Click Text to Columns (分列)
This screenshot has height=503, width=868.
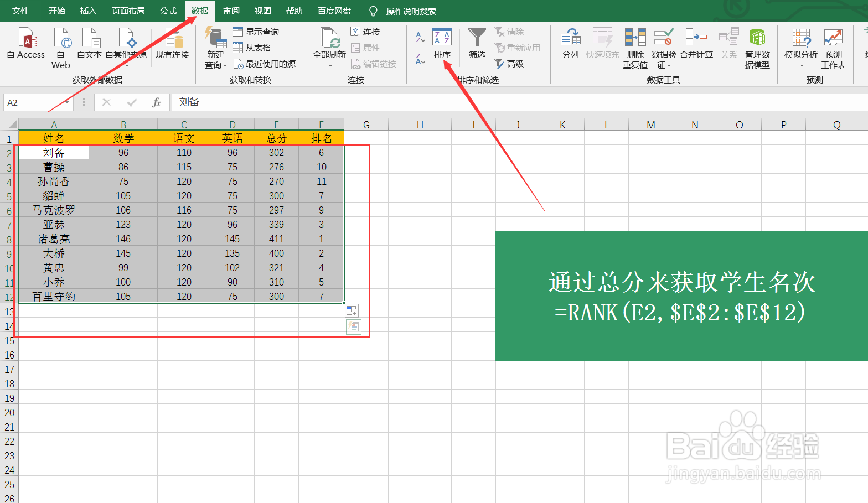570,44
